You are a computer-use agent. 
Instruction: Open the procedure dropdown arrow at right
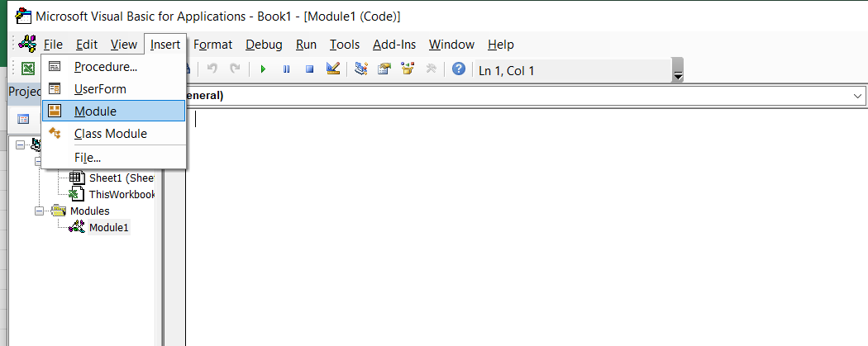[x=857, y=96]
